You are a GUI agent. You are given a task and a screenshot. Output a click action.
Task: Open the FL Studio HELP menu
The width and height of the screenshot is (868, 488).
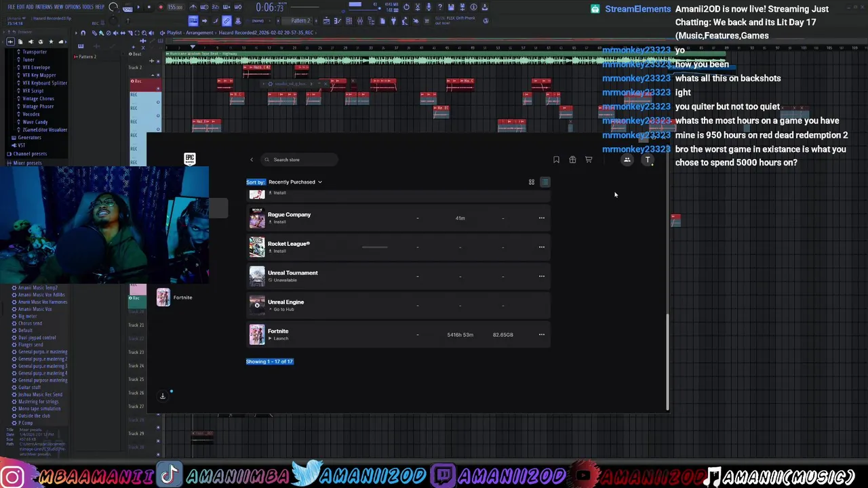coord(100,7)
